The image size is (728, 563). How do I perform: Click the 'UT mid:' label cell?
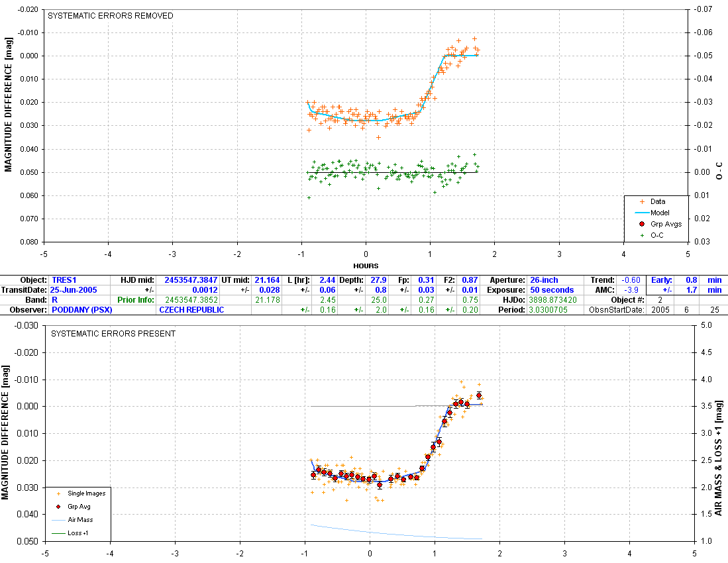click(x=236, y=280)
